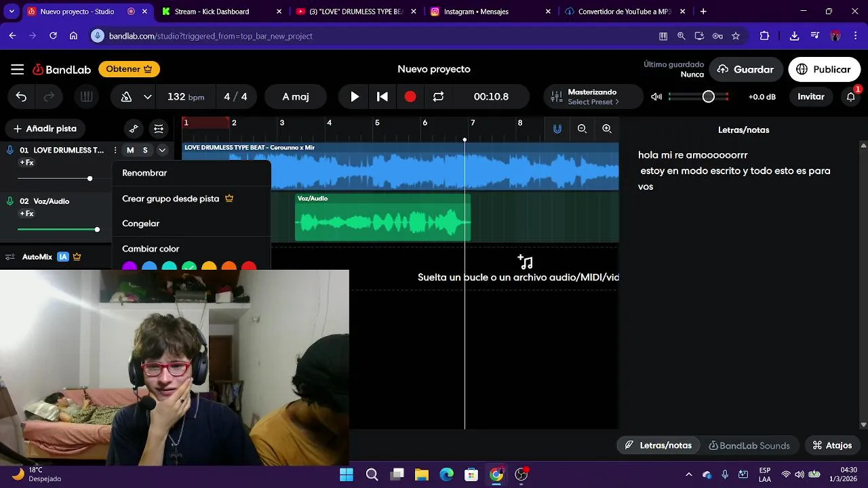868x488 pixels.
Task: Open the BandLab hamburger menu
Action: click(18, 69)
